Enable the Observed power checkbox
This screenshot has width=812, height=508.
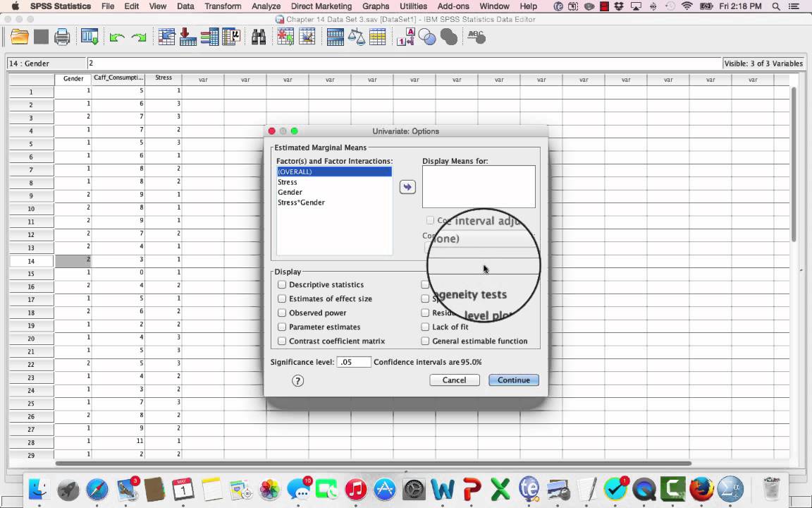point(282,313)
